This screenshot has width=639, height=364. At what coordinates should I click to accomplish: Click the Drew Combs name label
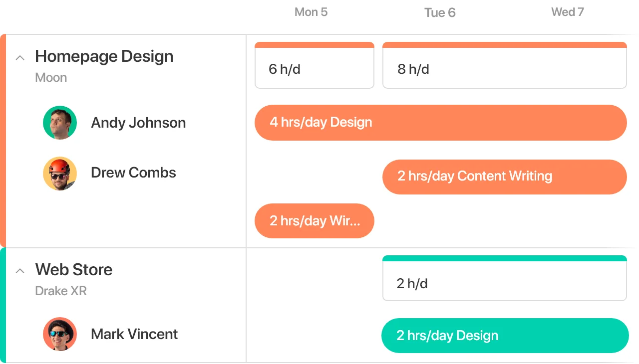tap(133, 173)
